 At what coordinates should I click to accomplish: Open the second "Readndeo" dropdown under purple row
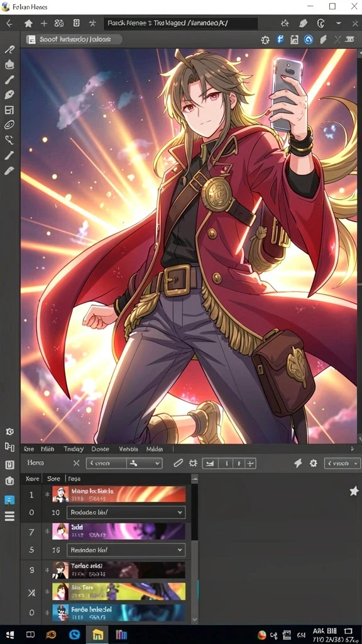point(126,550)
